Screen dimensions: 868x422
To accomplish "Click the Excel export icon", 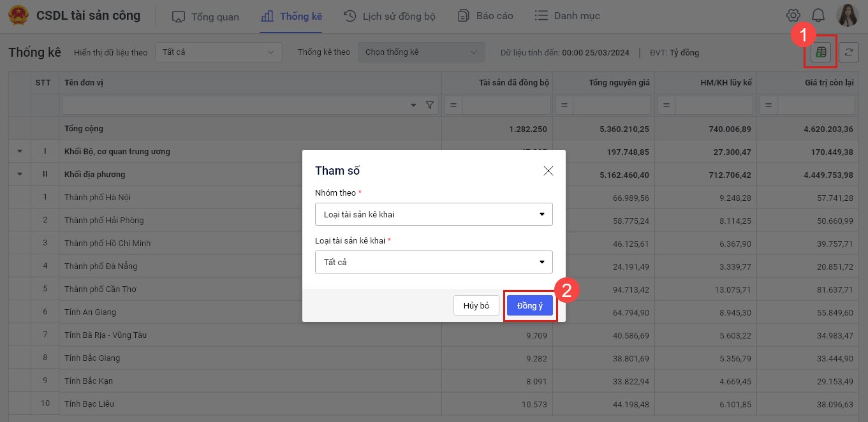I will [x=821, y=52].
